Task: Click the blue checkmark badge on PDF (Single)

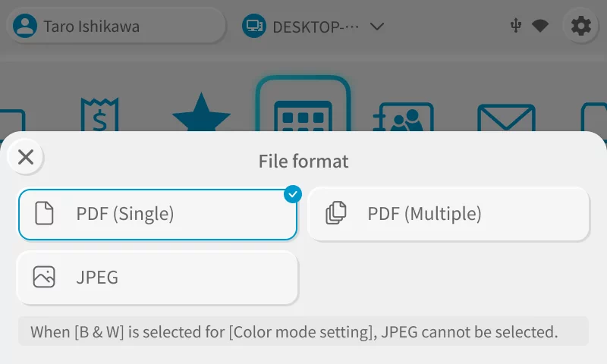Action: pos(293,194)
